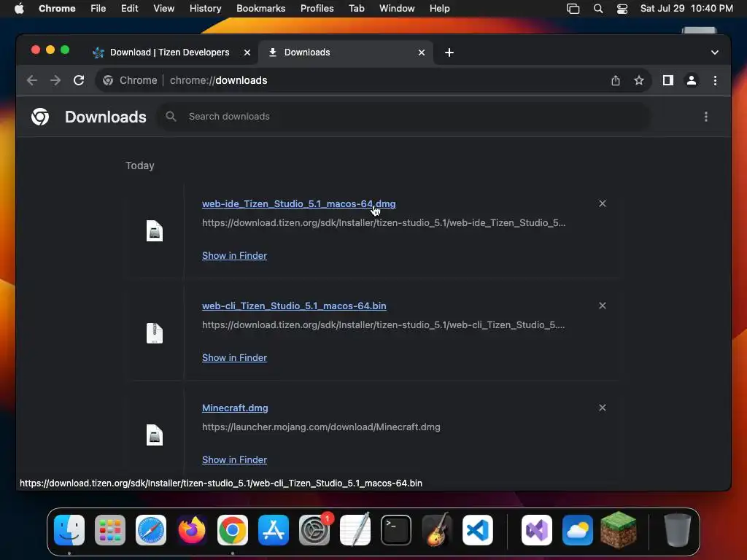This screenshot has height=560, width=747.
Task: Open the Chrome side panel
Action: 668,80
